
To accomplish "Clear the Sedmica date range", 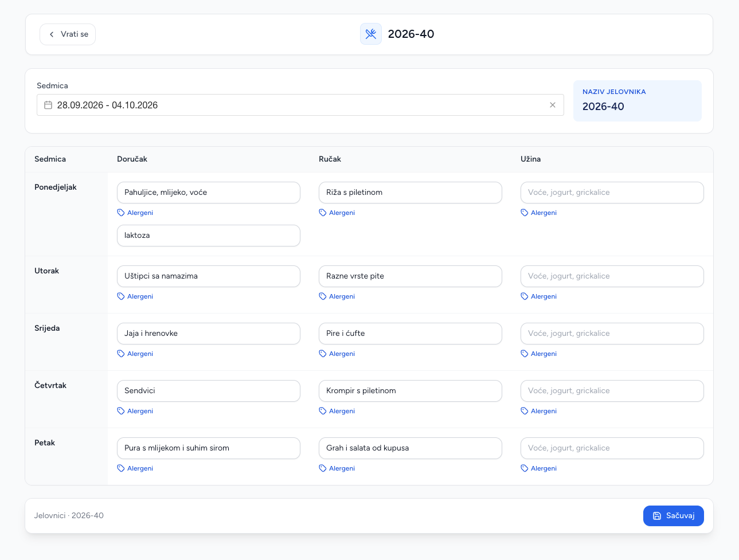I will [553, 105].
